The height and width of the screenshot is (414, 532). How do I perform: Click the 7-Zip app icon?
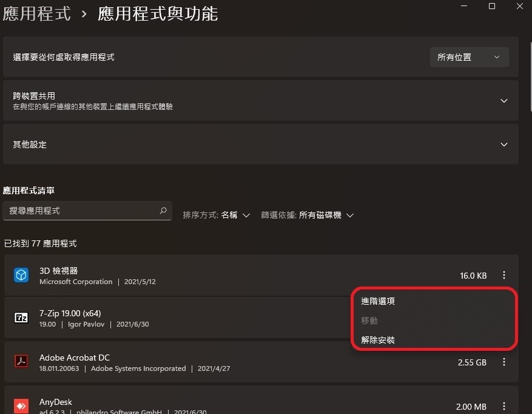[21, 318]
